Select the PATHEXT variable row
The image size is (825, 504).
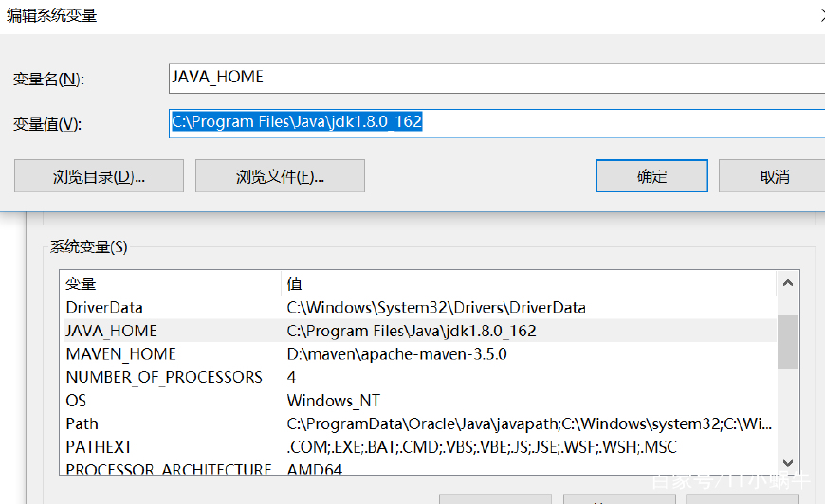[x=420, y=447]
